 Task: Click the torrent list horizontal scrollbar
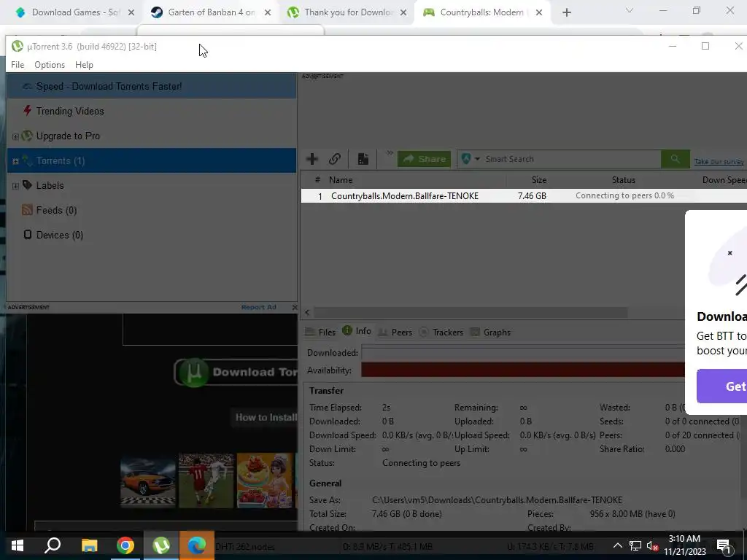(x=471, y=312)
